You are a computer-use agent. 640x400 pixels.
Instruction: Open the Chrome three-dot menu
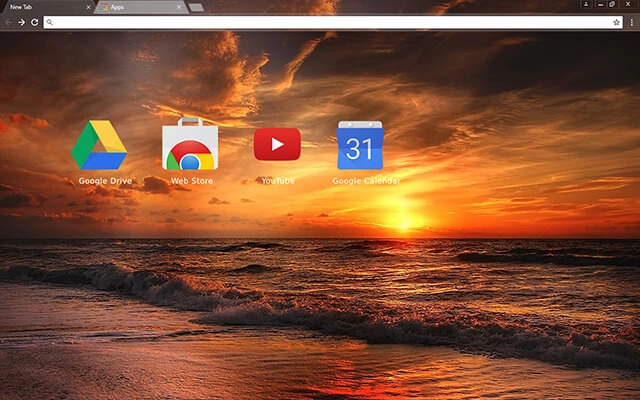tap(631, 22)
